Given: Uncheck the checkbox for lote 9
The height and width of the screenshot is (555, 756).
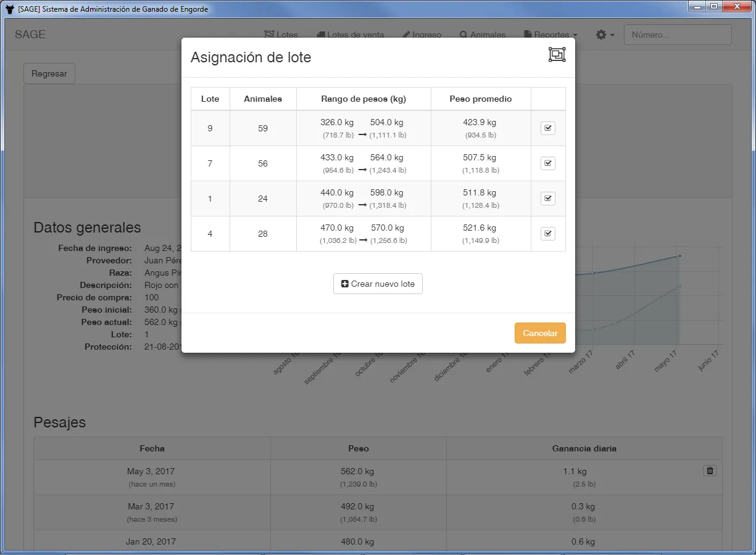Looking at the screenshot, I should coord(548,128).
